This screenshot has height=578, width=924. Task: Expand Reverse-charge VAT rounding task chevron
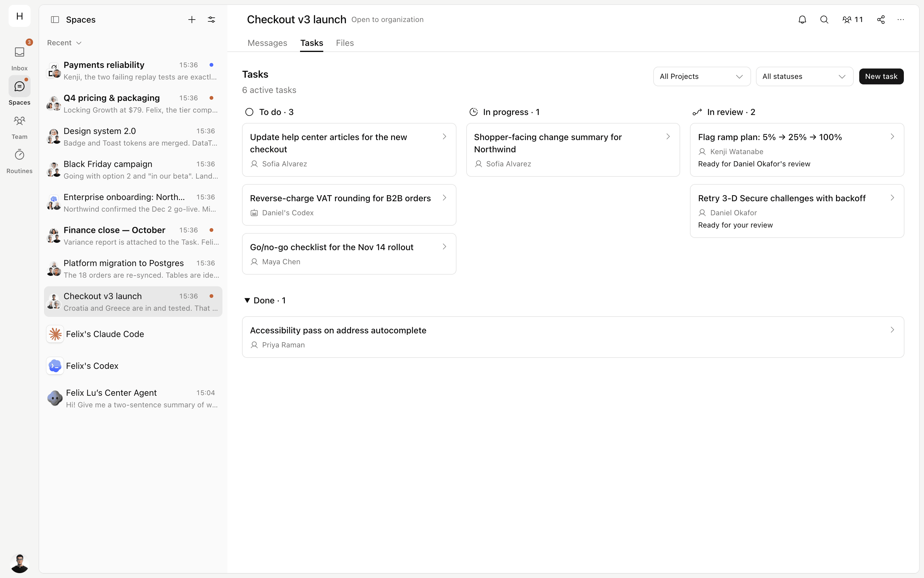click(445, 198)
